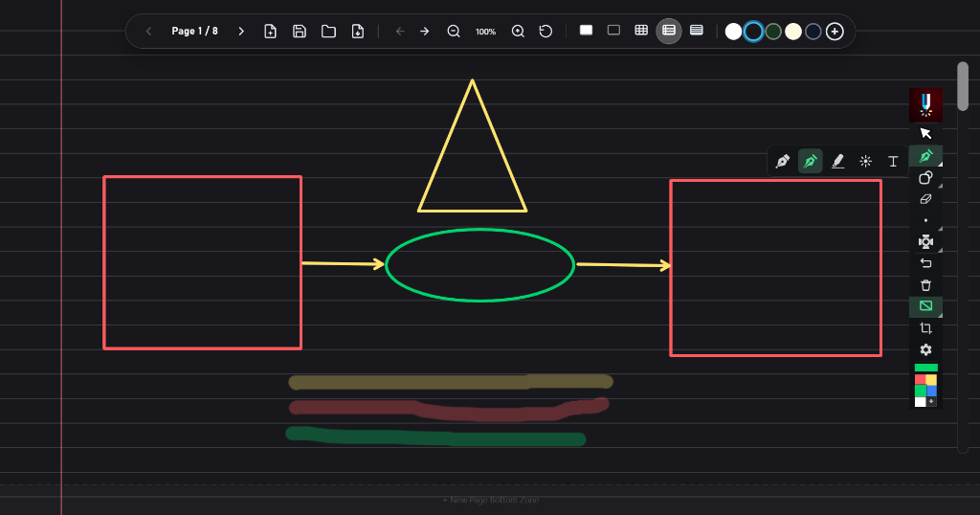
Task: Clear the canvas with trash icon
Action: [925, 285]
